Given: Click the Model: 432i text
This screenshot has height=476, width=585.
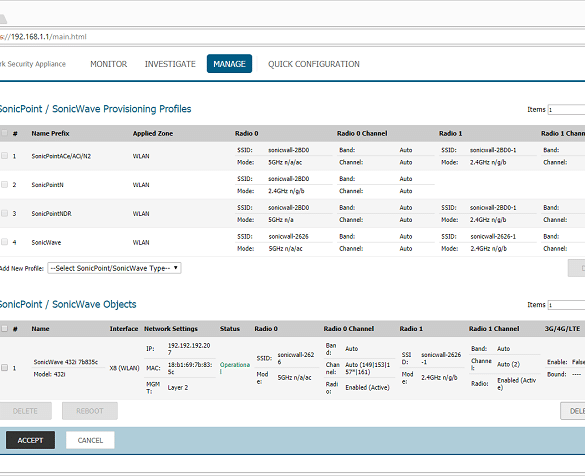Looking at the screenshot, I should click(49, 374).
